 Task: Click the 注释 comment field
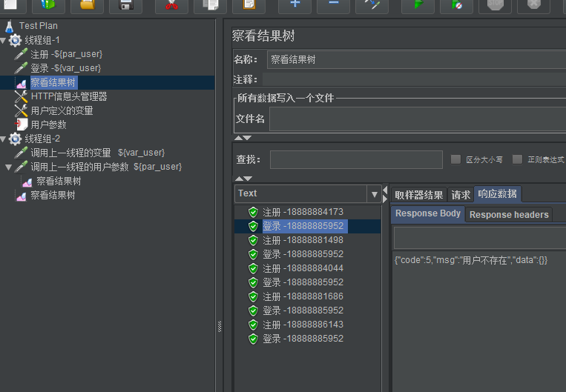point(415,79)
